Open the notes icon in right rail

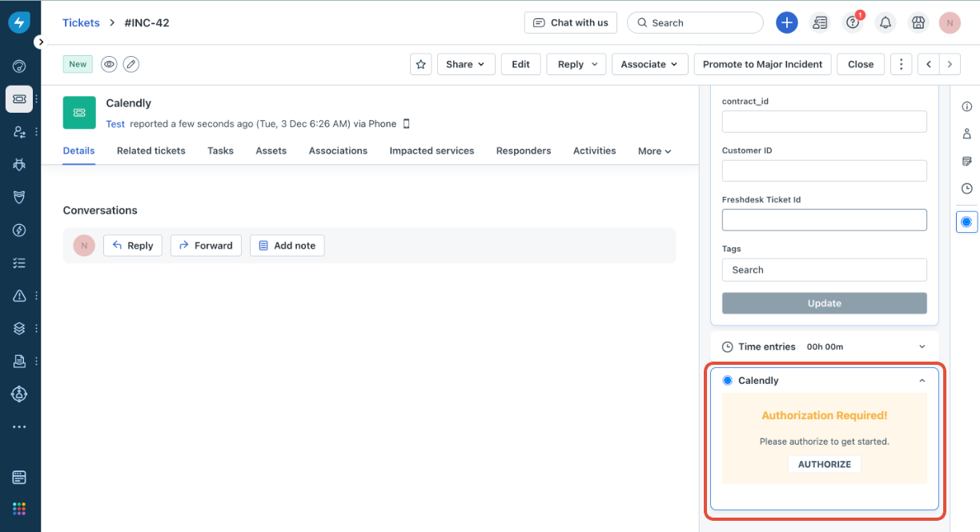(x=966, y=161)
